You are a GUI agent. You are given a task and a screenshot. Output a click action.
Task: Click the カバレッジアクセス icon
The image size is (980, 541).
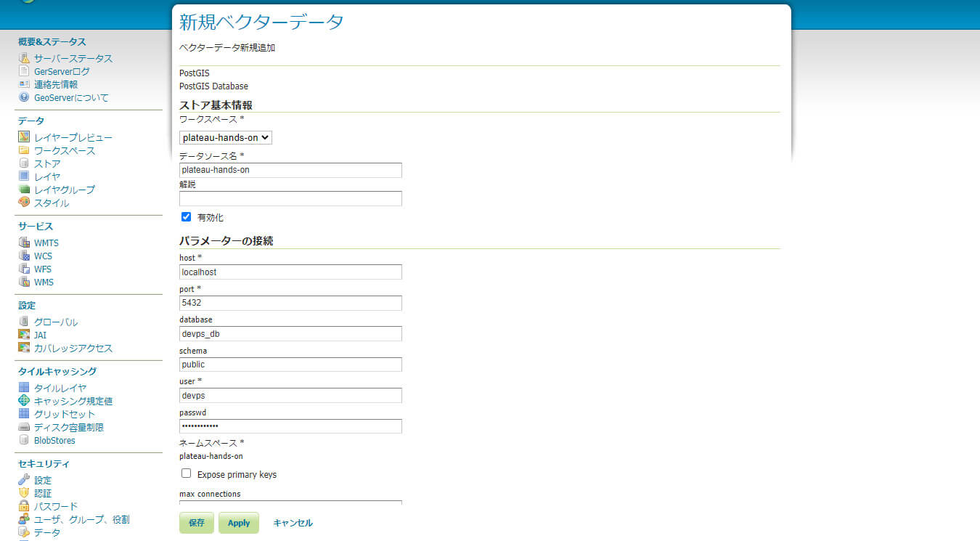tap(24, 348)
